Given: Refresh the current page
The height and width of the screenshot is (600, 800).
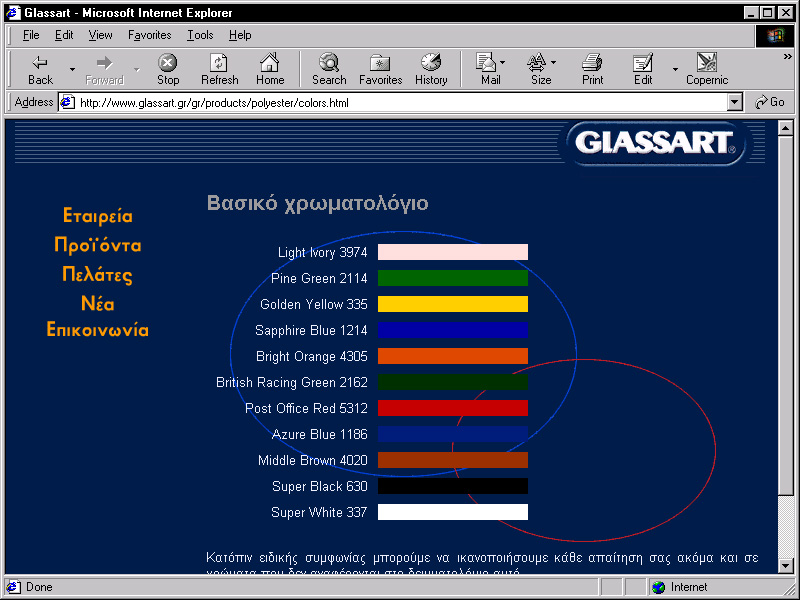Looking at the screenshot, I should (219, 69).
